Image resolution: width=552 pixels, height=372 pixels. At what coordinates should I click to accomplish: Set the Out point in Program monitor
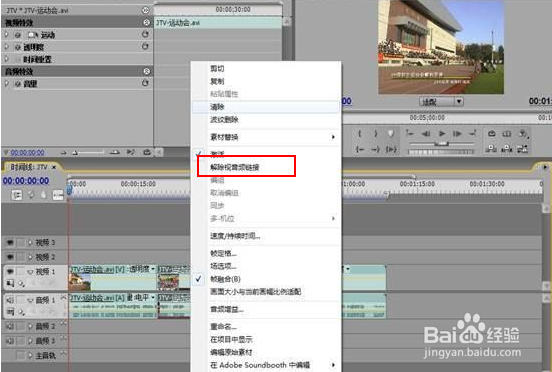pos(375,134)
